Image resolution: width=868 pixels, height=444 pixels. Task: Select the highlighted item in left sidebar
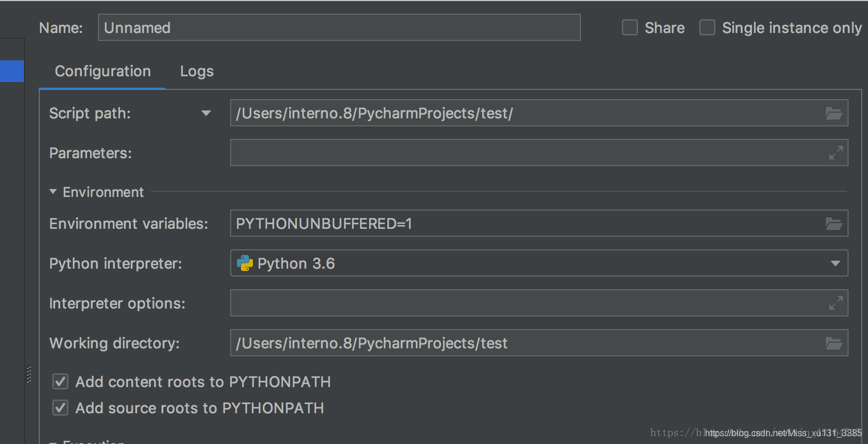12,71
